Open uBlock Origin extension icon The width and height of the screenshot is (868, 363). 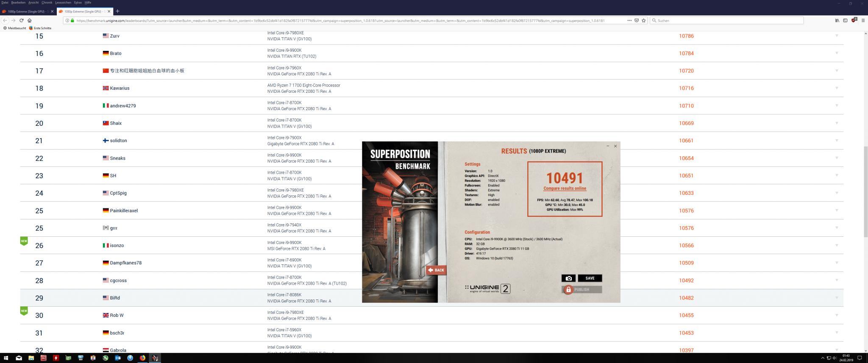tap(854, 20)
